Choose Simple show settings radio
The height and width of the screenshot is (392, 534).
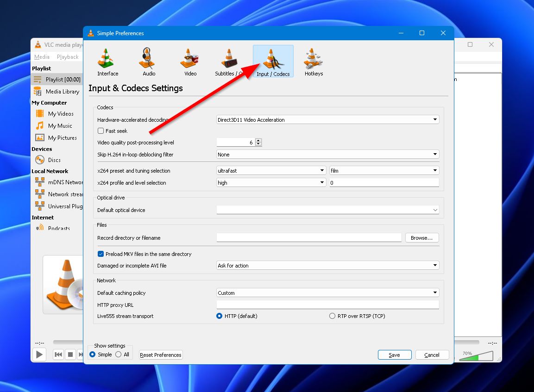coord(92,354)
